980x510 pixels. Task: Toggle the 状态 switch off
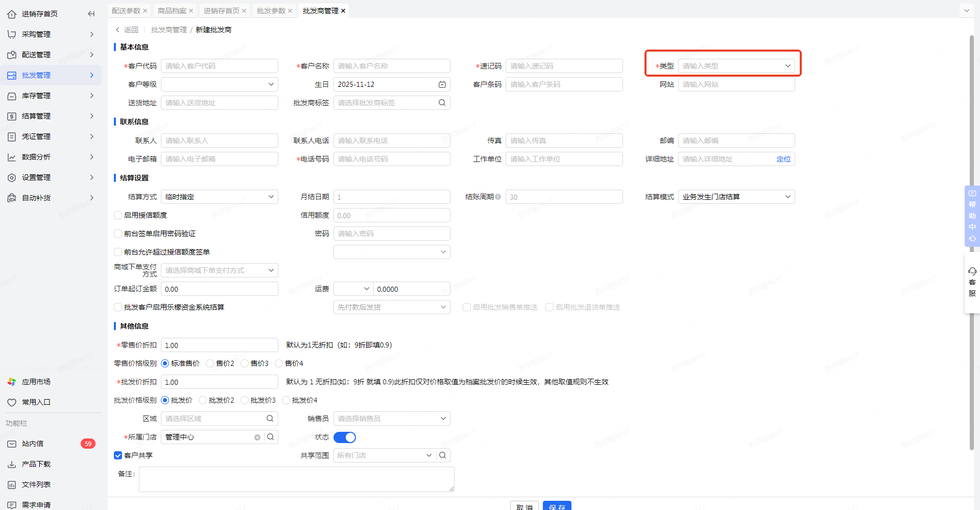pyautogui.click(x=345, y=437)
